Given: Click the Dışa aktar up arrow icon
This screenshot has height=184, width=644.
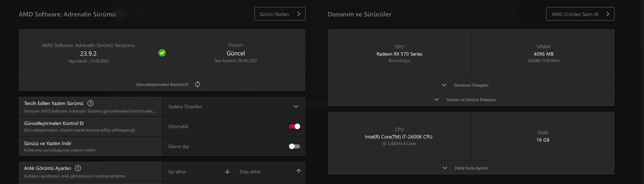Looking at the screenshot, I should click(x=299, y=171).
